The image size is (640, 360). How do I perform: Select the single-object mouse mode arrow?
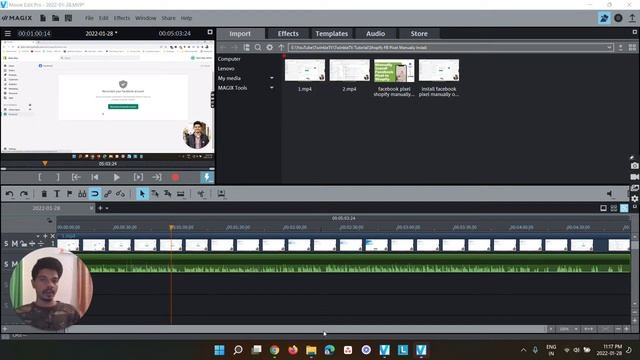142,194
